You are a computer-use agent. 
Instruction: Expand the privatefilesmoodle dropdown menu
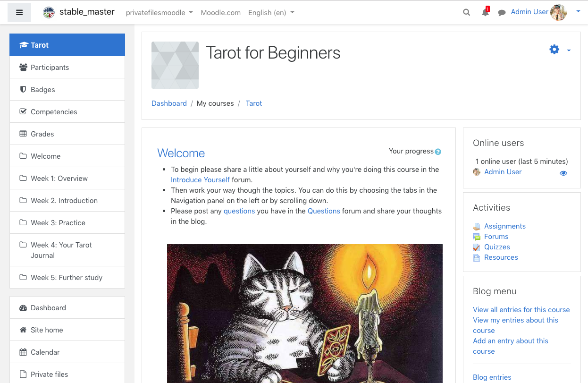159,13
